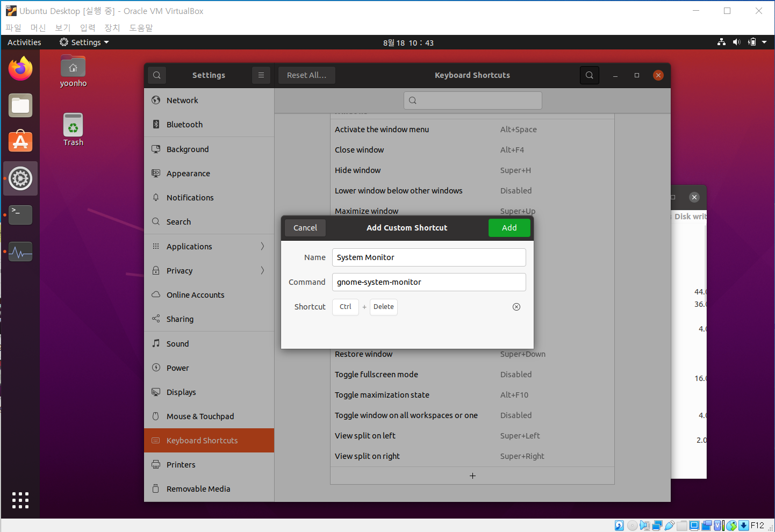775x532 pixels.
Task: Click the Ctrl key shortcut button
Action: [346, 307]
